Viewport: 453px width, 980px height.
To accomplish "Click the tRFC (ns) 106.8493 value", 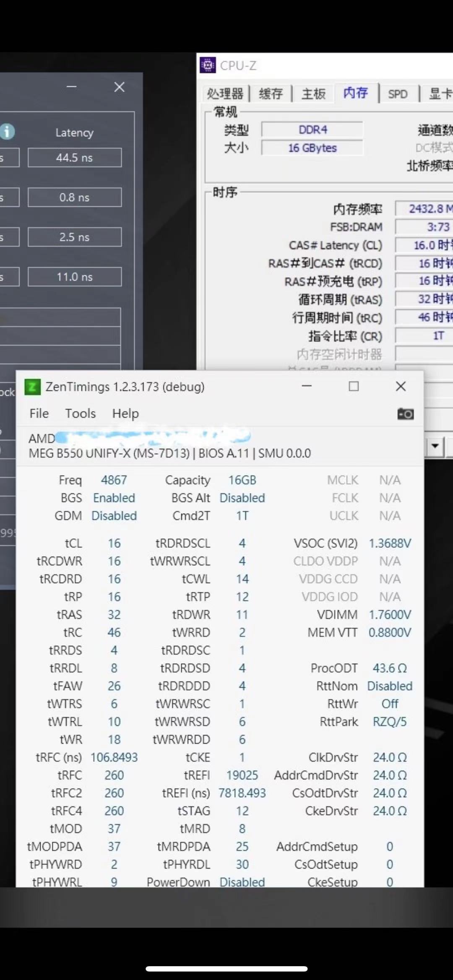I will coord(114,757).
